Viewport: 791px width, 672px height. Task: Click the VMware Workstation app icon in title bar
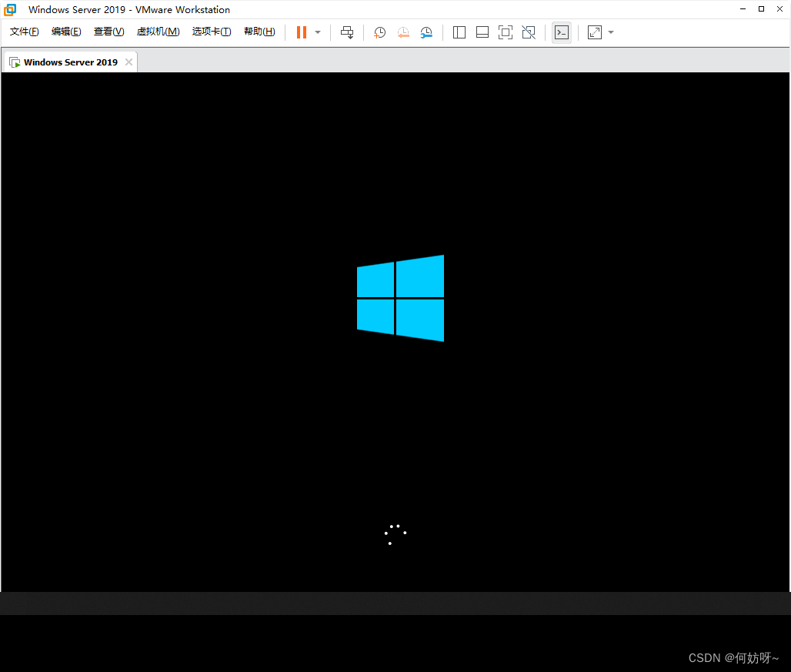coord(10,9)
